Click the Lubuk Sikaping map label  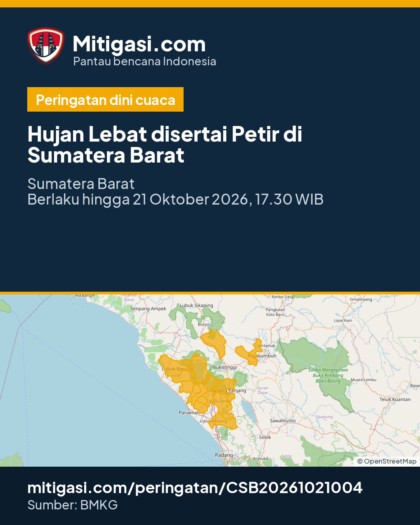[196, 306]
